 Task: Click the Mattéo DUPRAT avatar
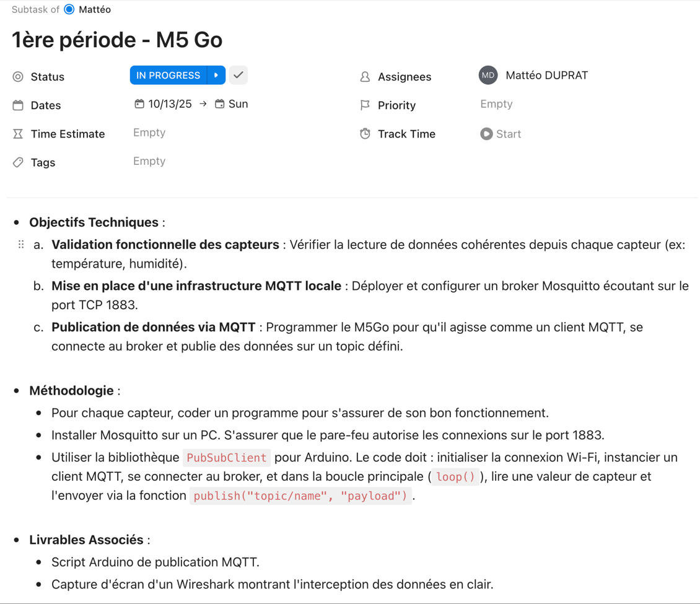pyautogui.click(x=488, y=75)
